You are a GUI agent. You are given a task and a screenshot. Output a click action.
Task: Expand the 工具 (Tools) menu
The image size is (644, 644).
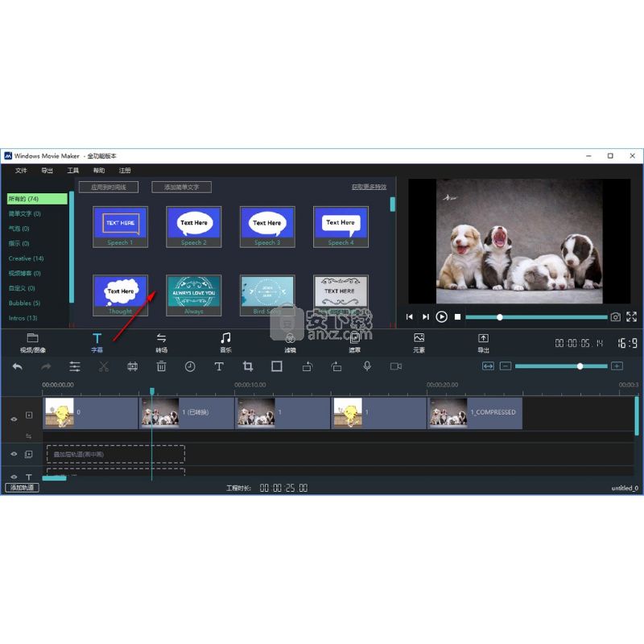click(72, 170)
